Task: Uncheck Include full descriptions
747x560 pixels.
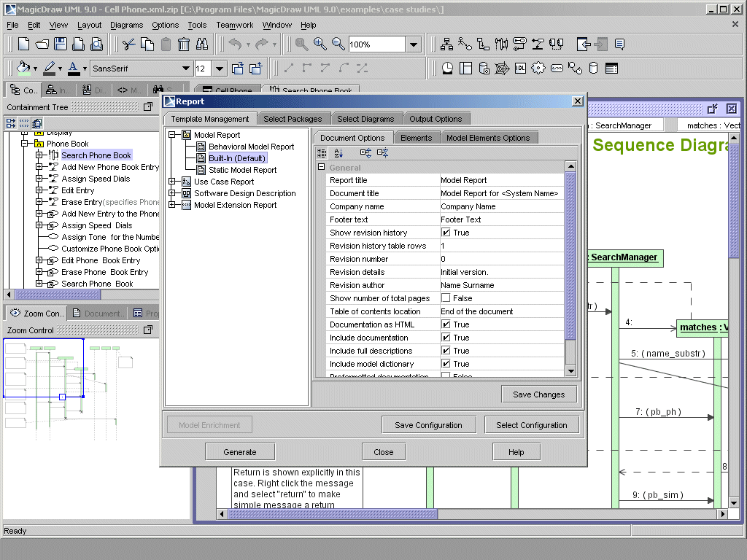Action: click(446, 351)
